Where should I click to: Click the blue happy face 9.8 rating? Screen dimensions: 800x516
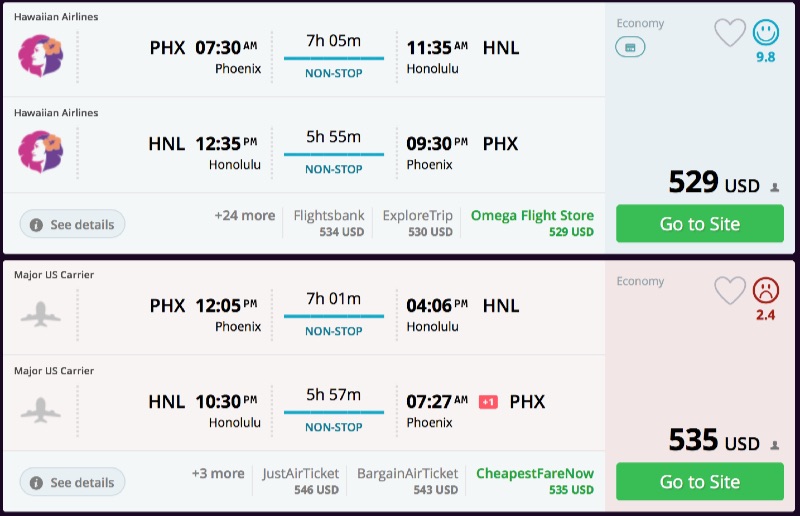coord(766,33)
